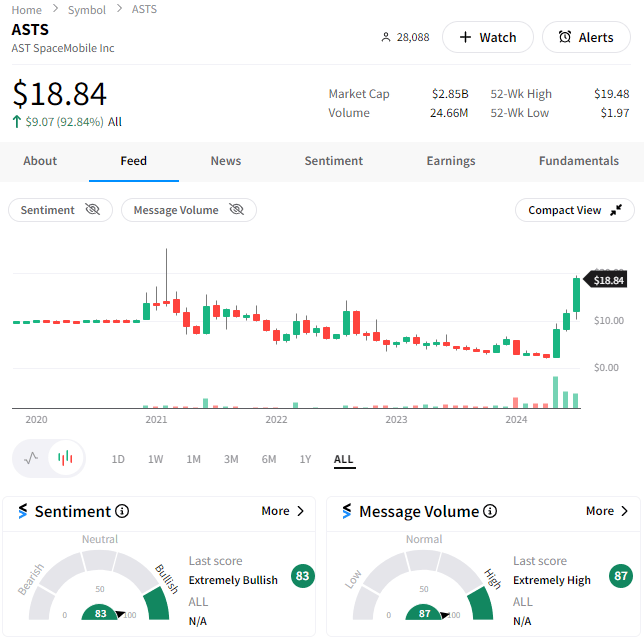Open Alerts for ASTS
The height and width of the screenshot is (641, 644).
pos(586,37)
